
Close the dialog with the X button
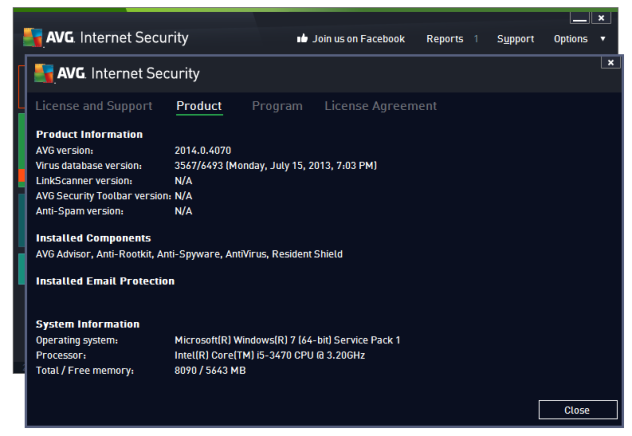611,62
